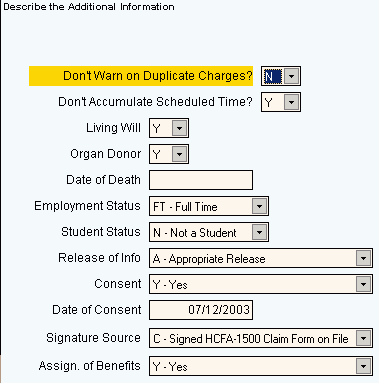Expand the Release of Info dropdown arrow
The height and width of the screenshot is (383, 379).
click(363, 258)
